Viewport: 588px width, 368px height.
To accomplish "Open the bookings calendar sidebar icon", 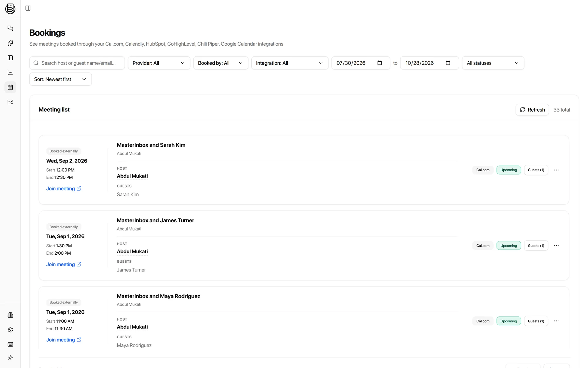I will click(x=10, y=87).
